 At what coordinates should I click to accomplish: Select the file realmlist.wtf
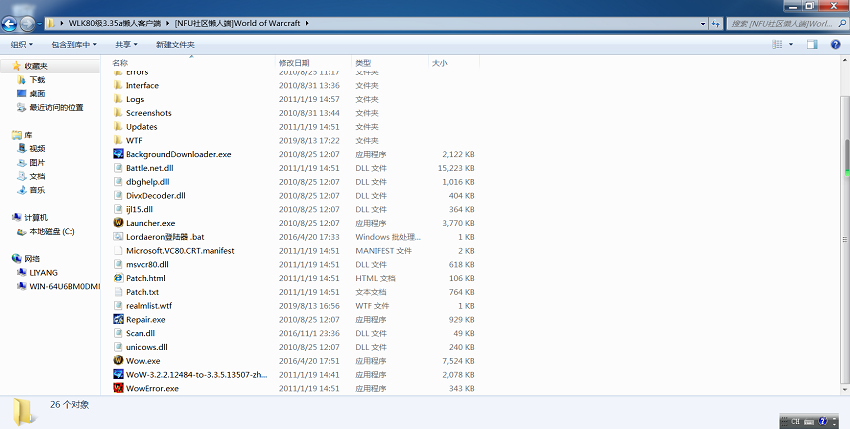click(149, 305)
